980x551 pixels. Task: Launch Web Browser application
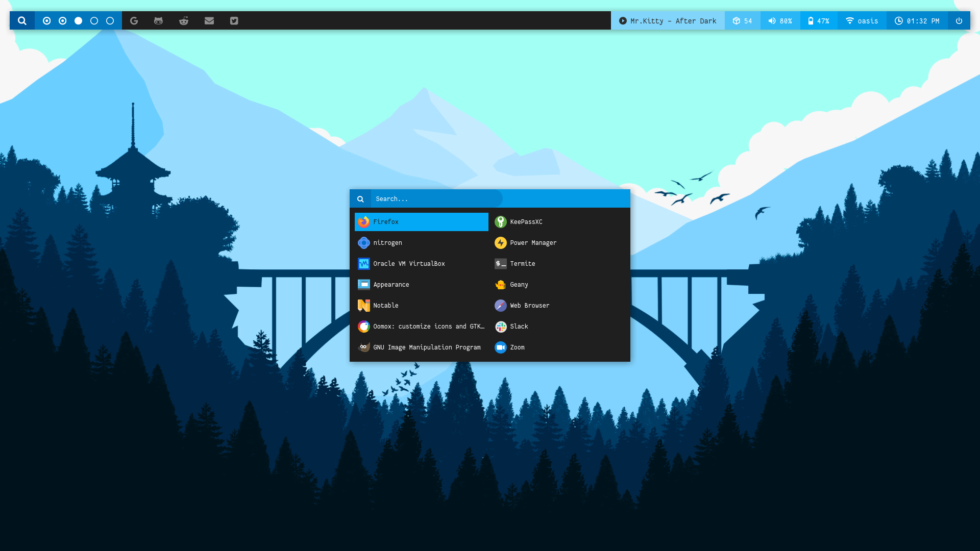tap(529, 305)
